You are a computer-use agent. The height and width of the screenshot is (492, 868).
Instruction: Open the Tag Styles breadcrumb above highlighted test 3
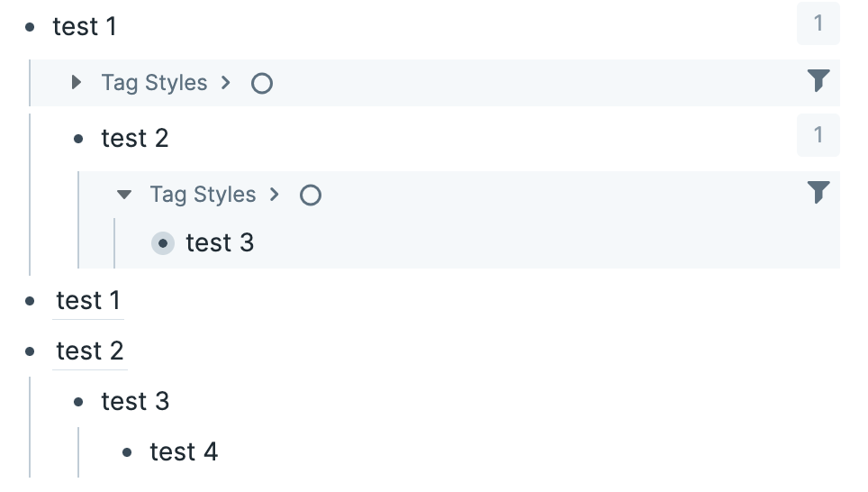[x=203, y=195]
